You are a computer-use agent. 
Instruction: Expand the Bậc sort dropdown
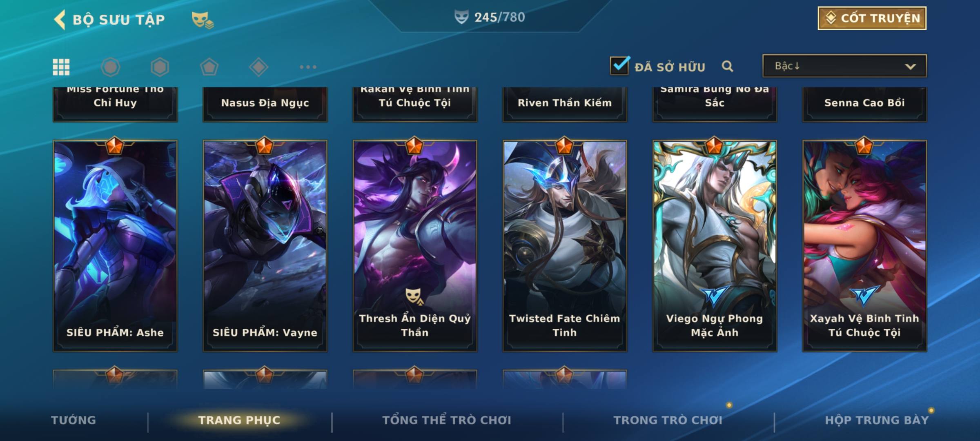point(844,66)
